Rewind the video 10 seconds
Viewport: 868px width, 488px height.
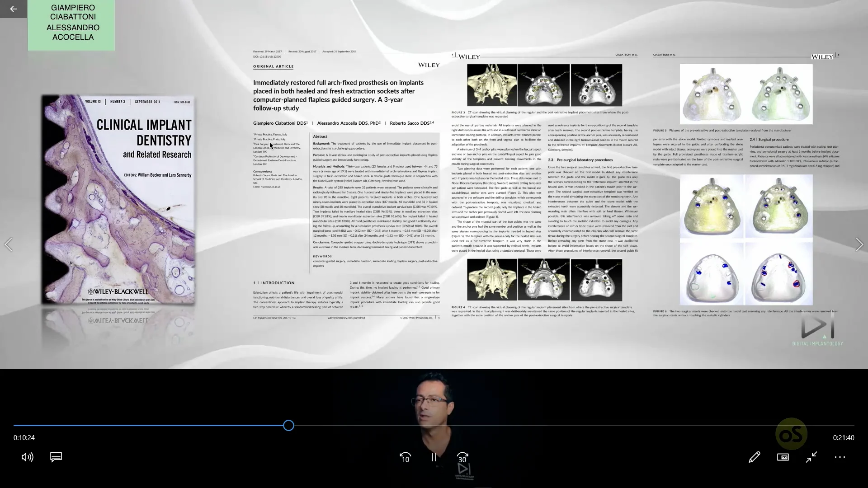pyautogui.click(x=405, y=457)
